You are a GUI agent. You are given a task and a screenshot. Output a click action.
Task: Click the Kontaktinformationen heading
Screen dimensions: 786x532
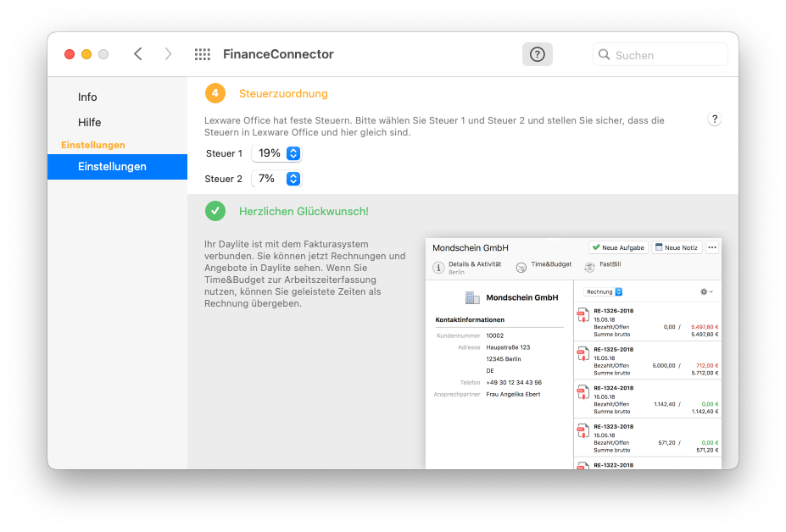click(470, 319)
